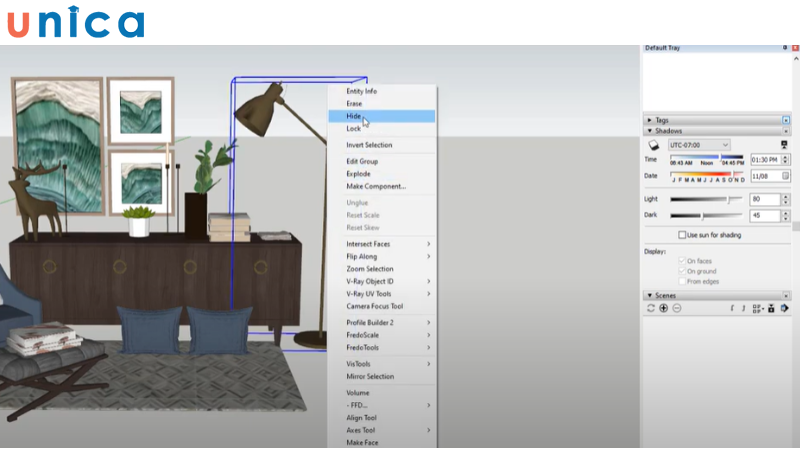The width and height of the screenshot is (800, 450).
Task: Expand the Tags panel section
Action: pos(650,120)
